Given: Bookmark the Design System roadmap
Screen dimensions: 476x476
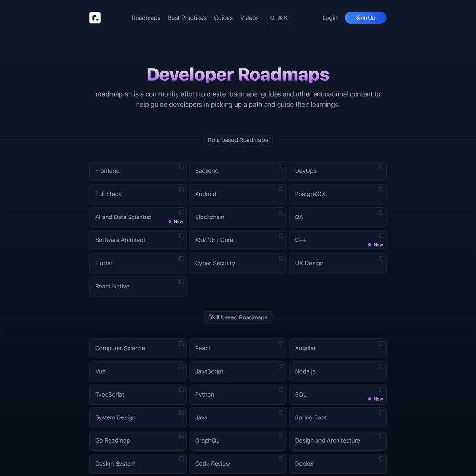Looking at the screenshot, I should (x=181, y=459).
